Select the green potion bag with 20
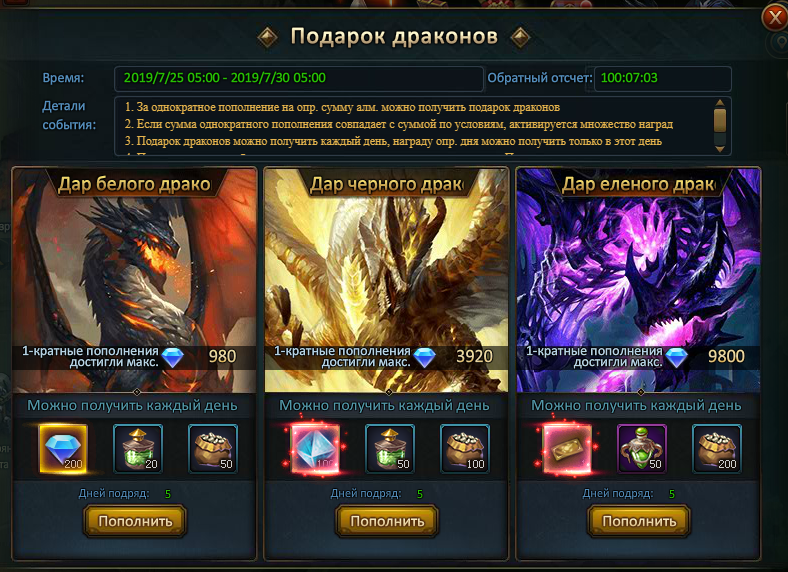The width and height of the screenshot is (788, 572). click(x=138, y=449)
